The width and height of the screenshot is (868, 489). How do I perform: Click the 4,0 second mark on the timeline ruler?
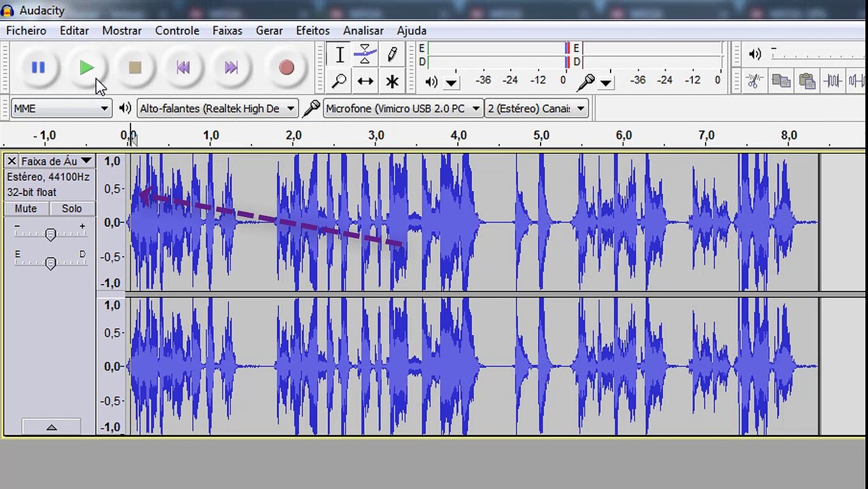[x=458, y=136]
